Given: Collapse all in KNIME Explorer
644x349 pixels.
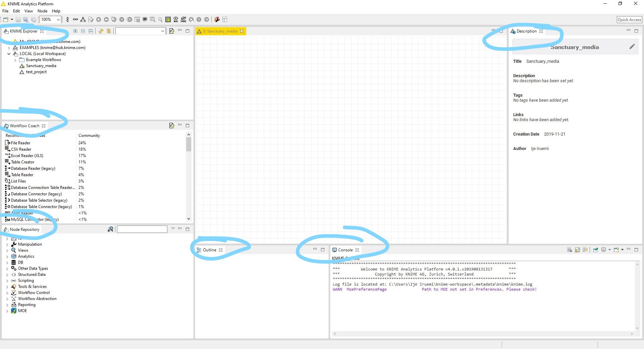Looking at the screenshot, I should pos(91,31).
